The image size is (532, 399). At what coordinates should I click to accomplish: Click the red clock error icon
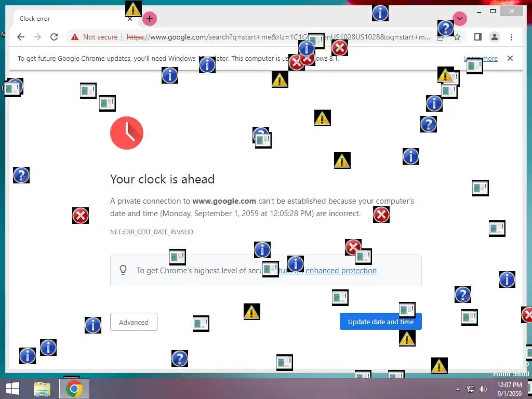(127, 132)
